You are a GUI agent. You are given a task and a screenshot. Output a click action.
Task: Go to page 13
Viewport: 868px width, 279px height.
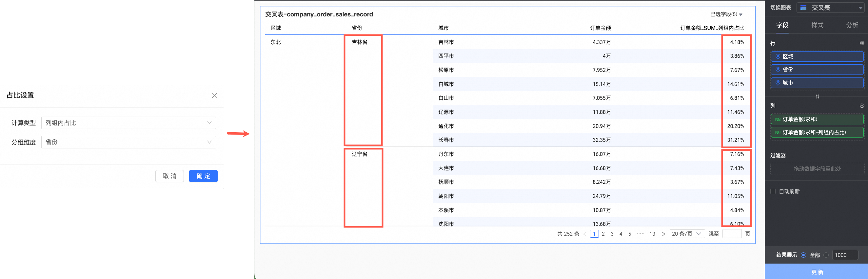[x=652, y=234]
